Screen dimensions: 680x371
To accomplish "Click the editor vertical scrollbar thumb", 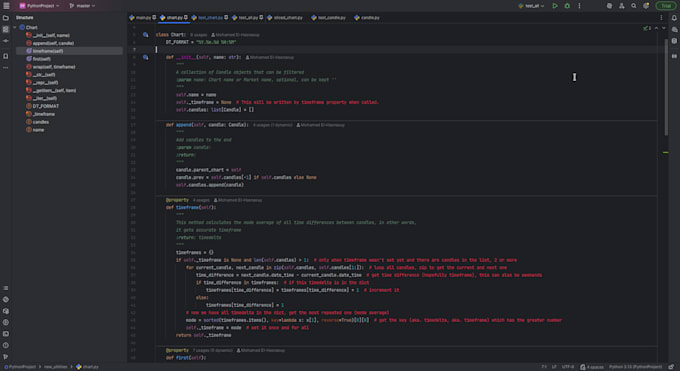I will point(666,87).
